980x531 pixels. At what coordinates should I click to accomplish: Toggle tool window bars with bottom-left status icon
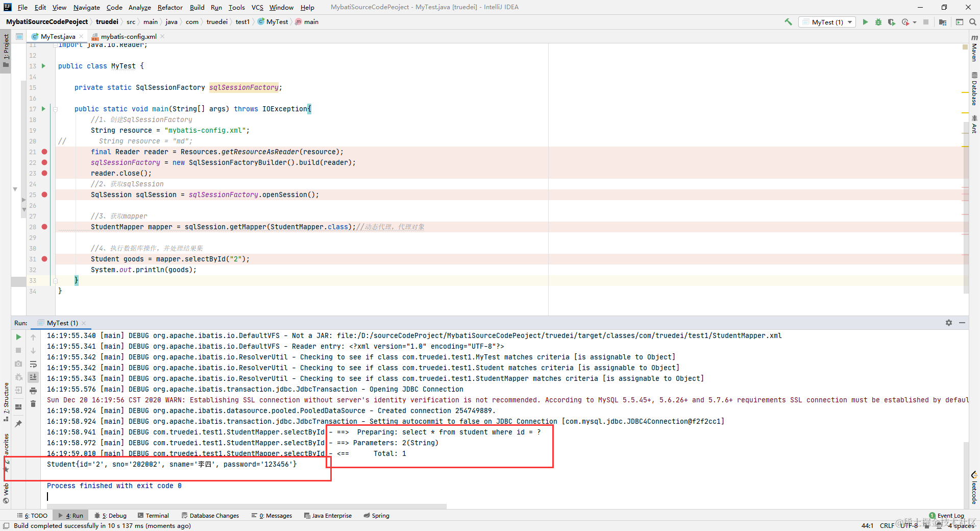6,526
